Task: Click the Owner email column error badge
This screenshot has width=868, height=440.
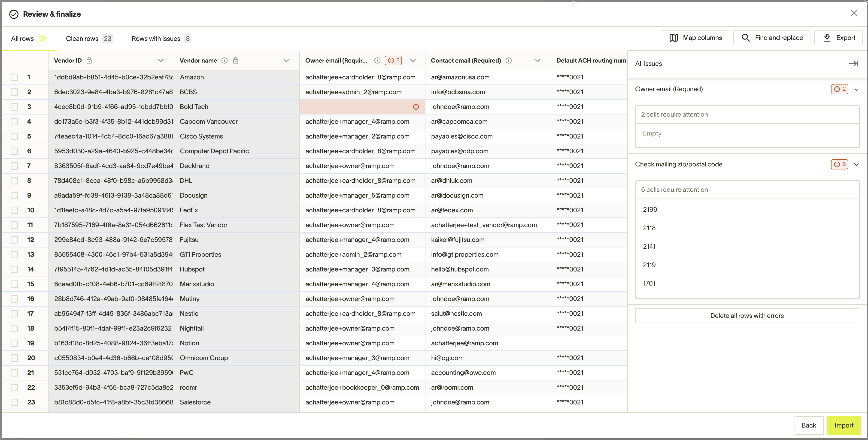Action: click(x=393, y=60)
